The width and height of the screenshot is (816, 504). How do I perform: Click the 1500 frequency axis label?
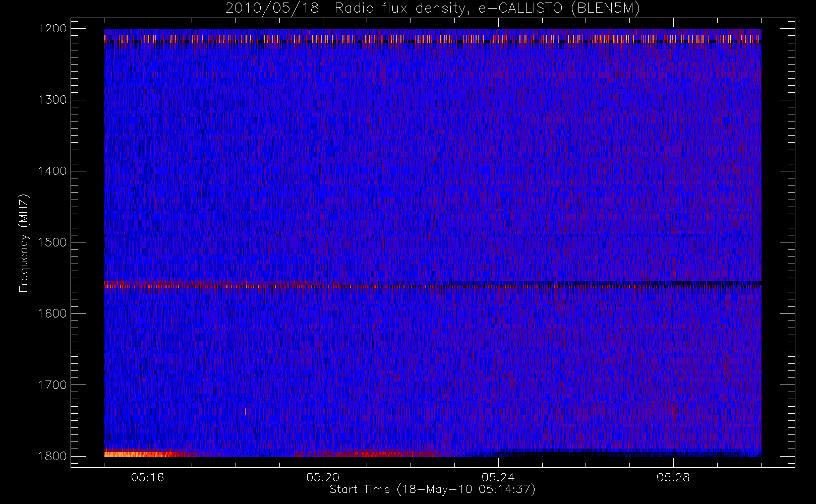pos(53,242)
